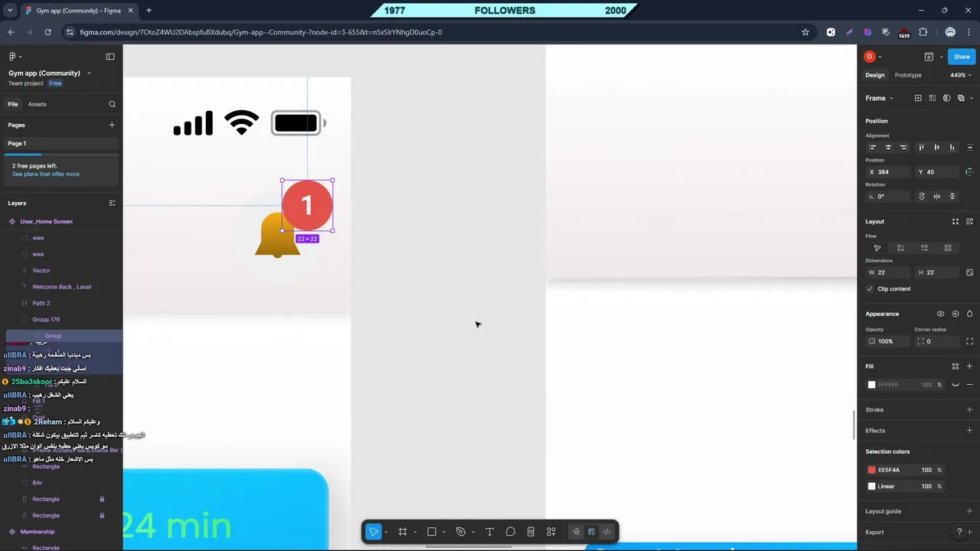Open See plans that offer more link
980x551 pixels.
point(45,174)
